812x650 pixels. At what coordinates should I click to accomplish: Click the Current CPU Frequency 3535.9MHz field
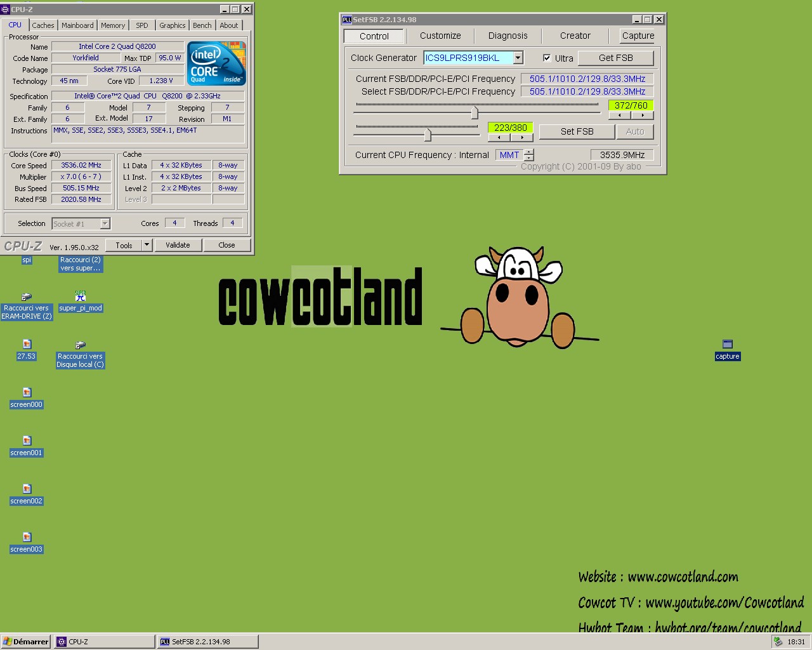pos(622,155)
